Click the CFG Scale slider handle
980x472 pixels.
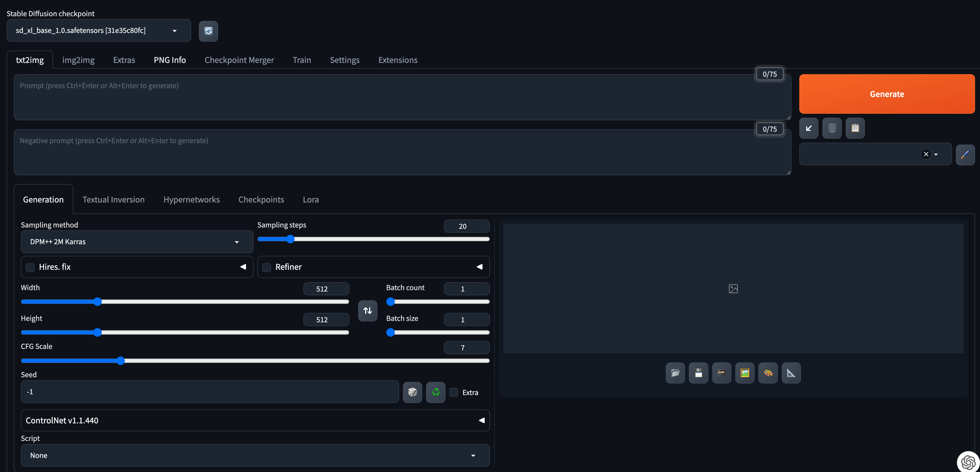pos(121,361)
